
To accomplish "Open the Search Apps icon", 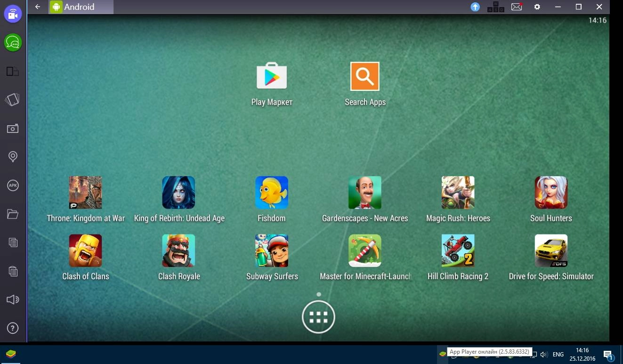I will pos(365,76).
